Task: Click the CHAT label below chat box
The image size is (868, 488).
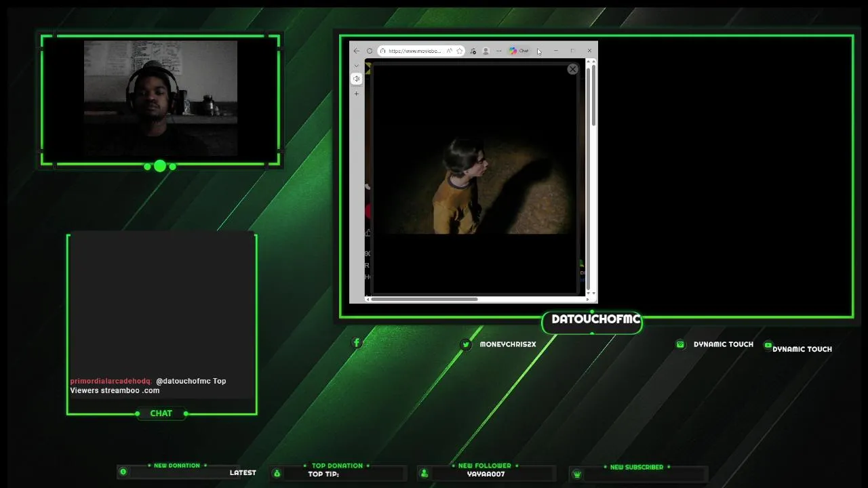Action: [x=161, y=413]
